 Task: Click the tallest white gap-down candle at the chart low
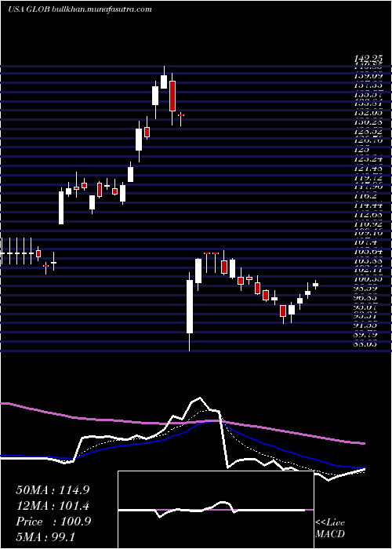pos(190,307)
